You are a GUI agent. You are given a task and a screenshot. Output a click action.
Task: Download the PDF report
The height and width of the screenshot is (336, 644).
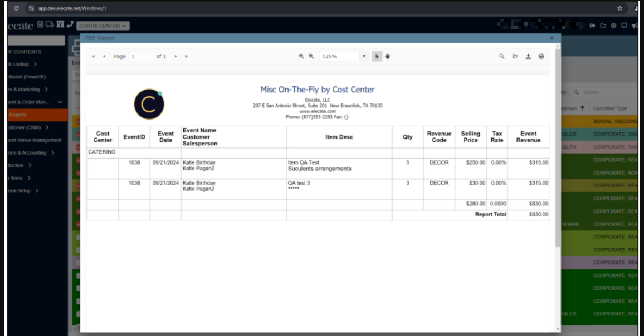point(528,56)
